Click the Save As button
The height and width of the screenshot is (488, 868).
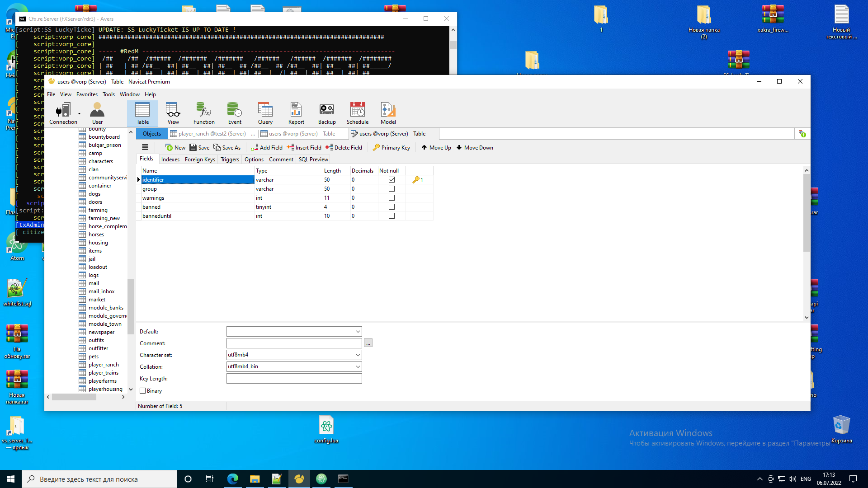coord(227,147)
